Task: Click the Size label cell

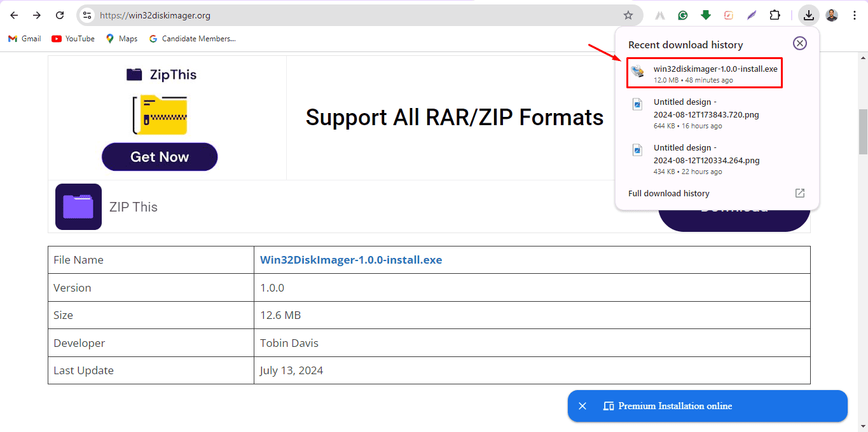Action: click(151, 315)
